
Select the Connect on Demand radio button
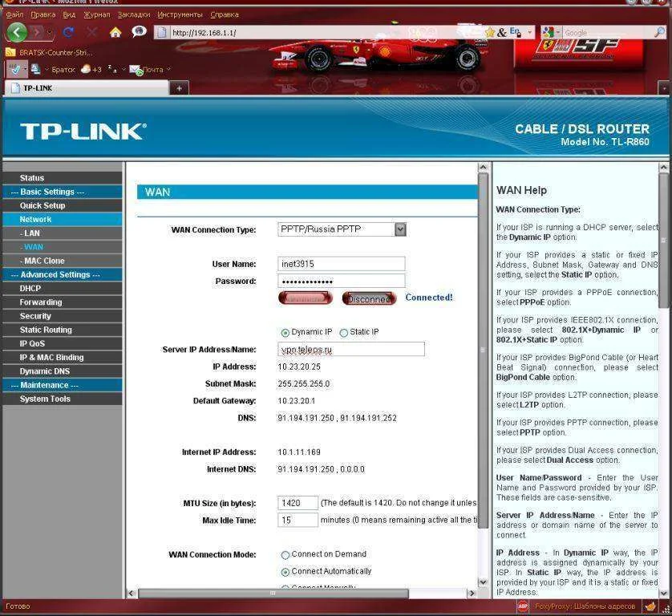pos(285,555)
